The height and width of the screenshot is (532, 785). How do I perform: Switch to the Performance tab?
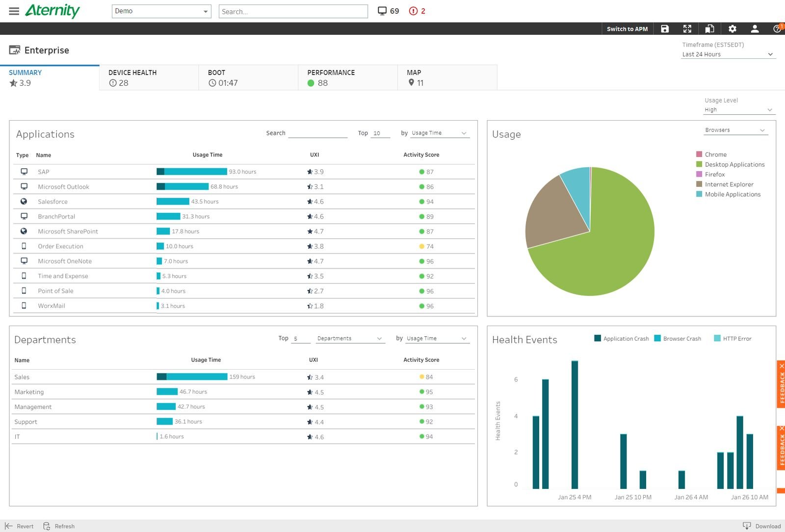pyautogui.click(x=348, y=77)
